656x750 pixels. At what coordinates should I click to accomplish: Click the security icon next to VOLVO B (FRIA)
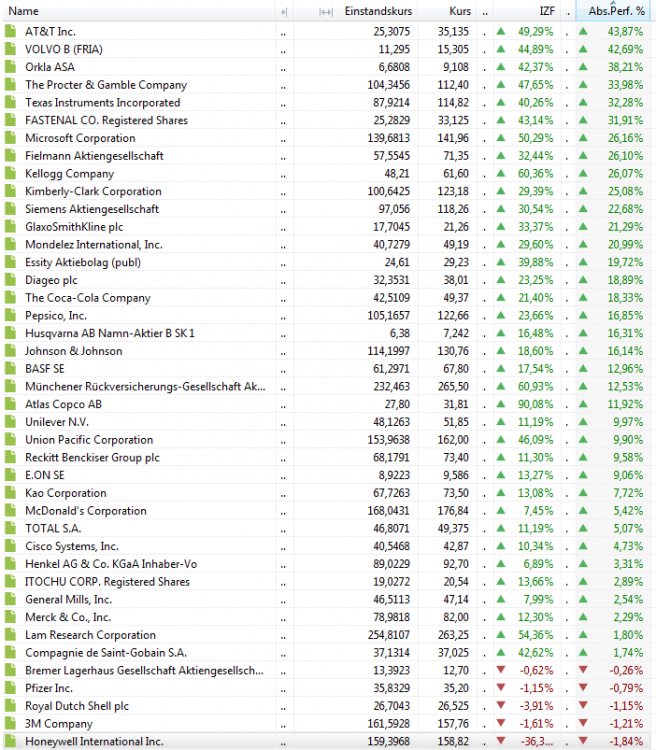tap(10, 49)
